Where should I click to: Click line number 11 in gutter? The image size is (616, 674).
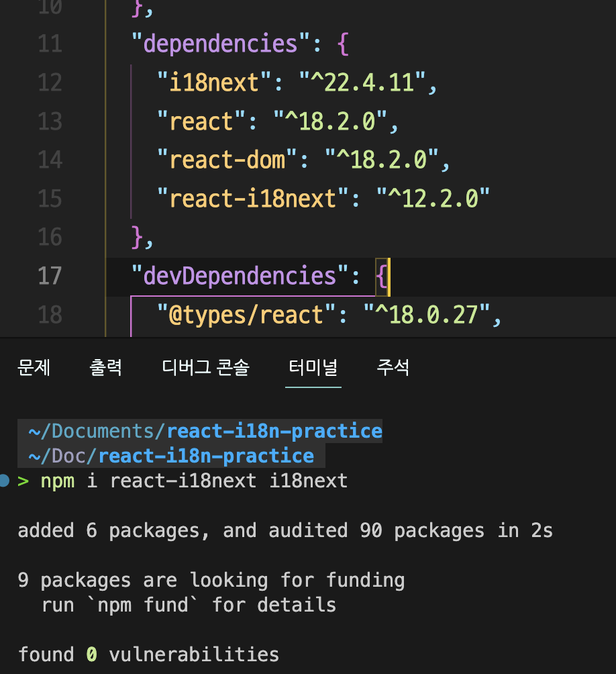[x=50, y=44]
